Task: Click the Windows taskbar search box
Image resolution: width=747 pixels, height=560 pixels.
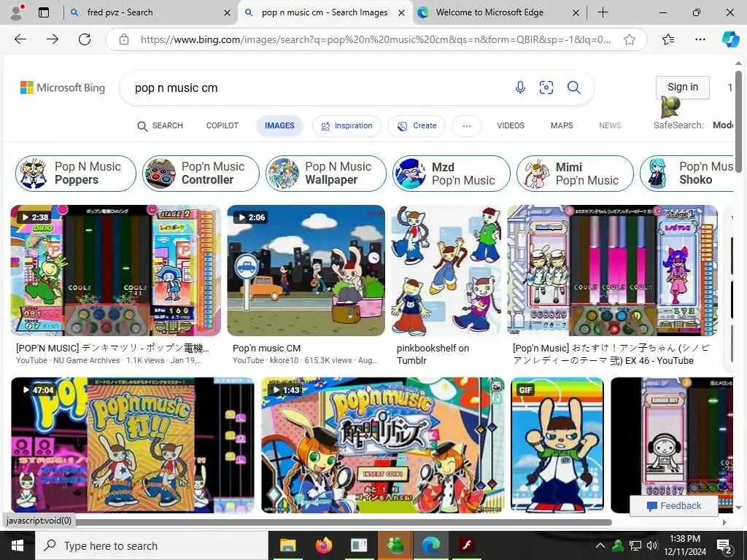Action: (x=152, y=545)
